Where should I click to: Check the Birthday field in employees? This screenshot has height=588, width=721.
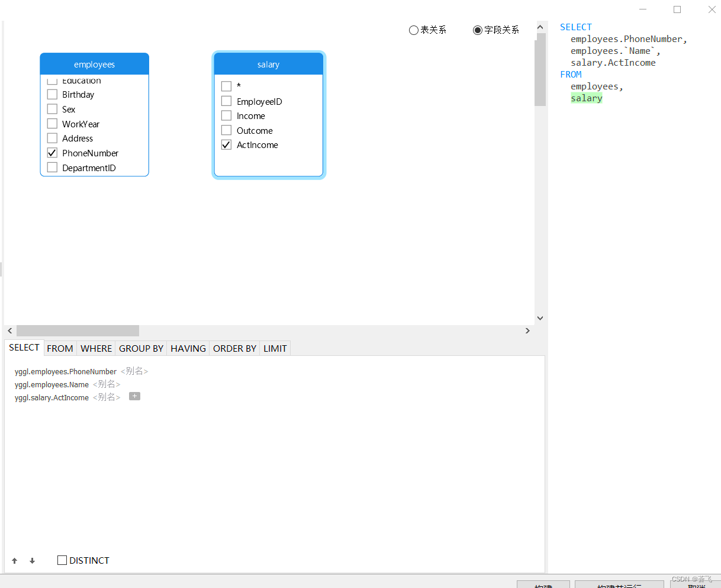click(52, 94)
